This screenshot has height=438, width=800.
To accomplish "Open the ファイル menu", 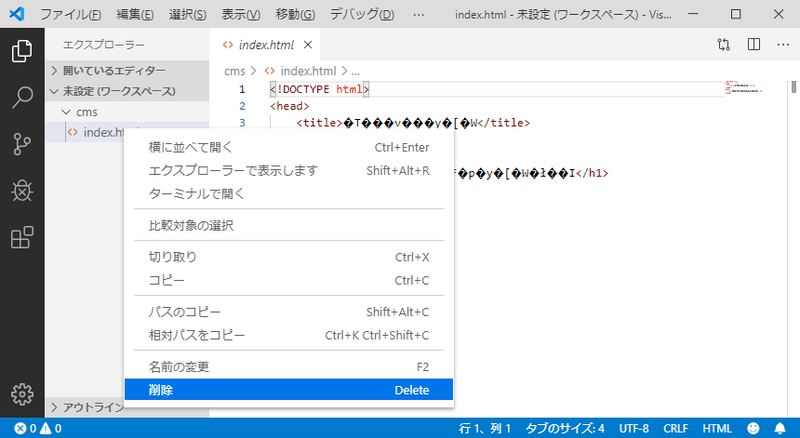I will click(70, 14).
